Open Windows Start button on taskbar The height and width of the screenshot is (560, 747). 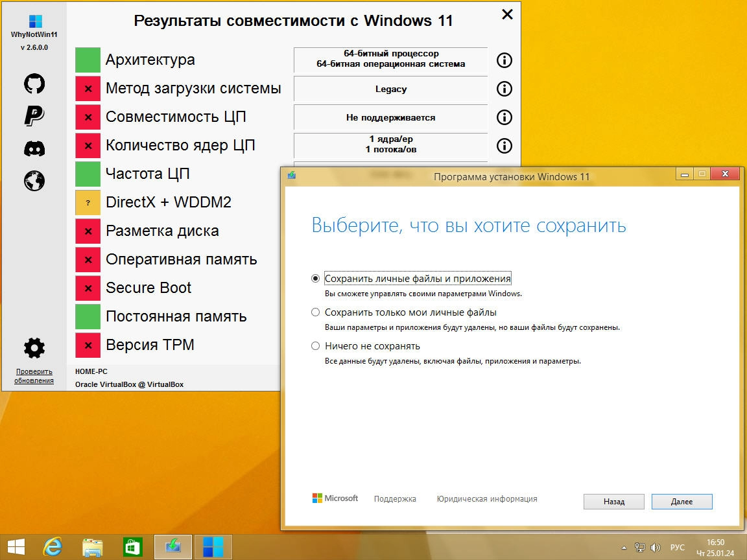click(16, 547)
